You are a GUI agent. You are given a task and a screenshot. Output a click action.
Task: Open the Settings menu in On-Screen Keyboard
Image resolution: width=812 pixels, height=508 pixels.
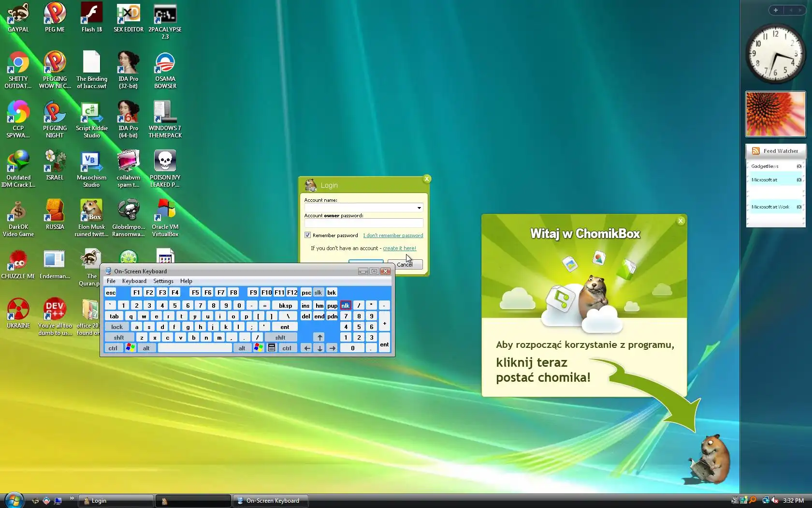tap(163, 281)
